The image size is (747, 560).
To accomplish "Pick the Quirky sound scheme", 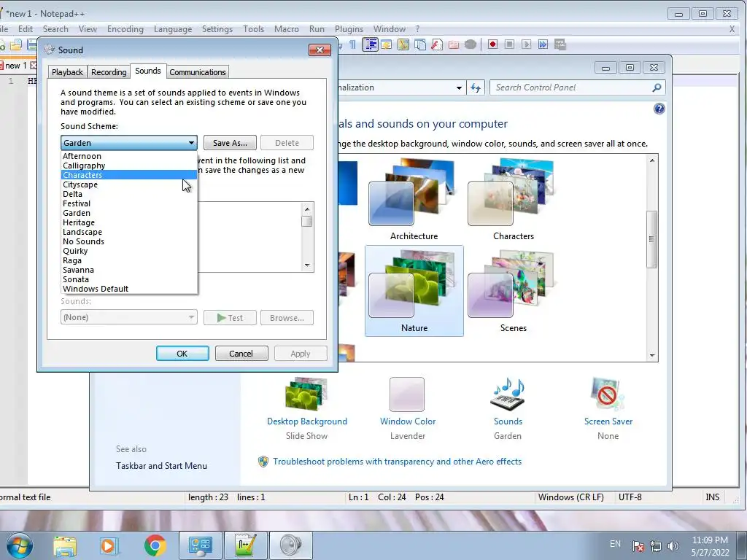I will (x=129, y=251).
